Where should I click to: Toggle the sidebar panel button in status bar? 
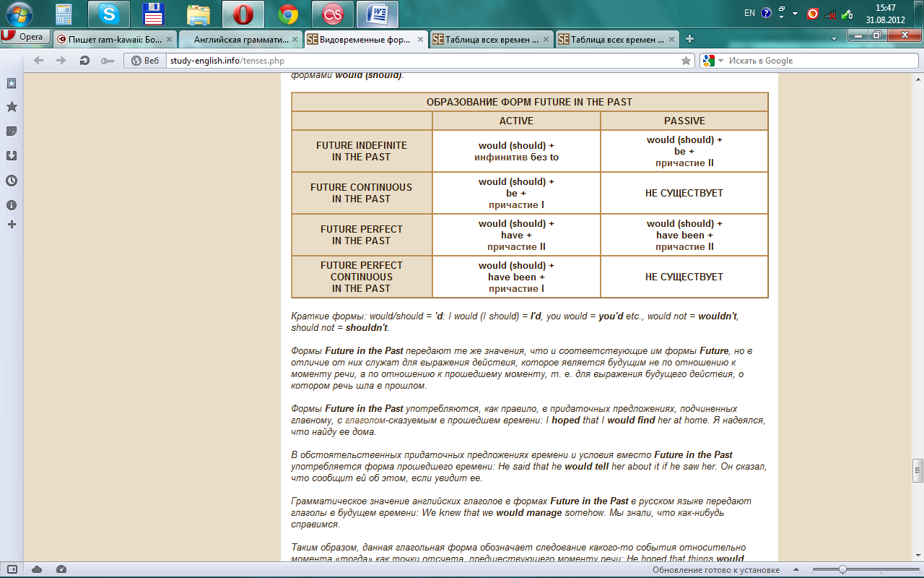[12, 569]
